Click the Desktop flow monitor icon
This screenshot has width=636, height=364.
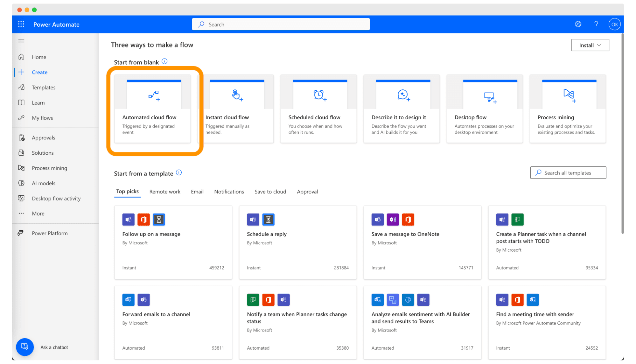click(490, 98)
